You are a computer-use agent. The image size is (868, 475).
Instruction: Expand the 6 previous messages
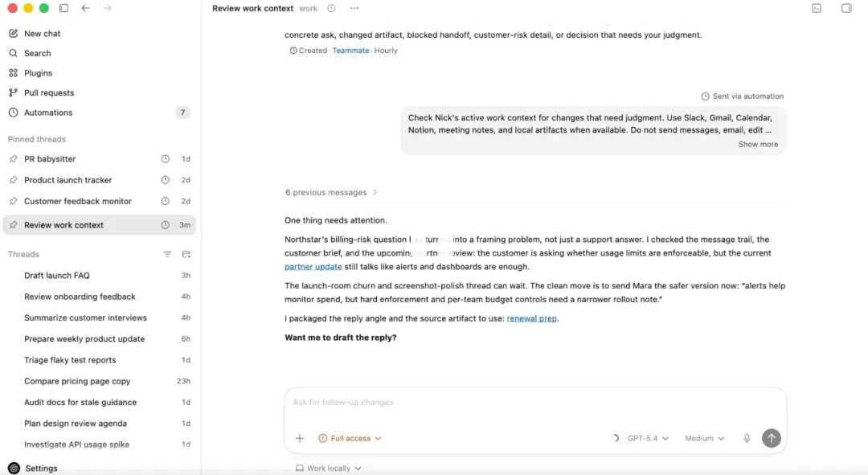(331, 192)
